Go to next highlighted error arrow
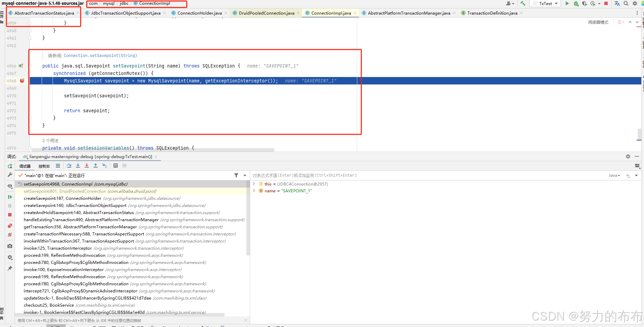Viewport: 644px width, 327px height. (637, 22)
